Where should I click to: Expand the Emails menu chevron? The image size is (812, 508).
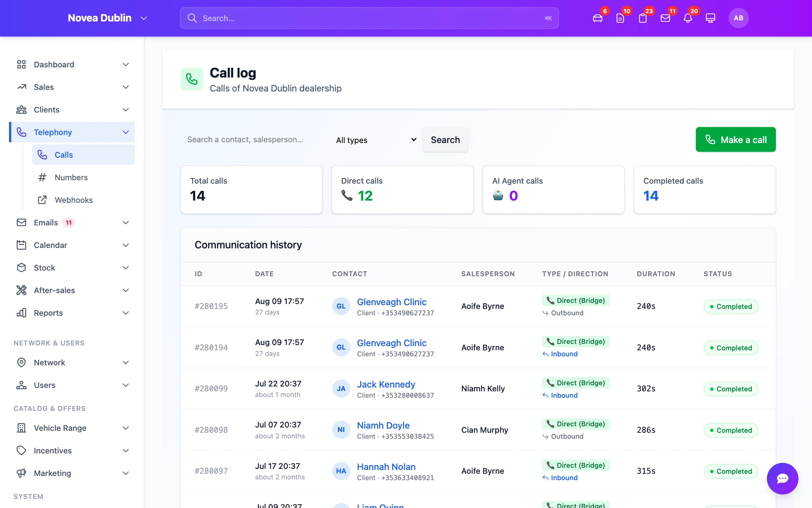[126, 222]
